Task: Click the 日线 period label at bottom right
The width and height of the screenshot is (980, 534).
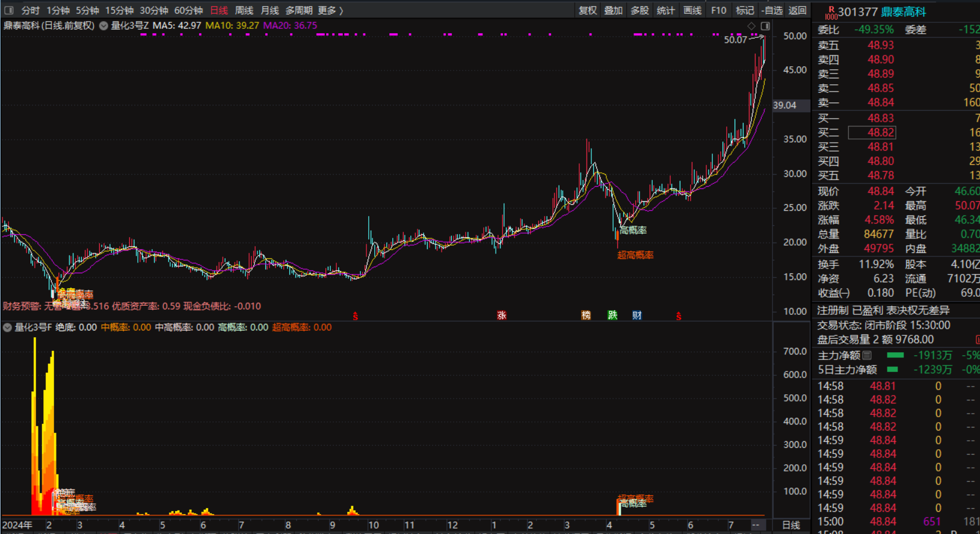Action: click(x=790, y=525)
